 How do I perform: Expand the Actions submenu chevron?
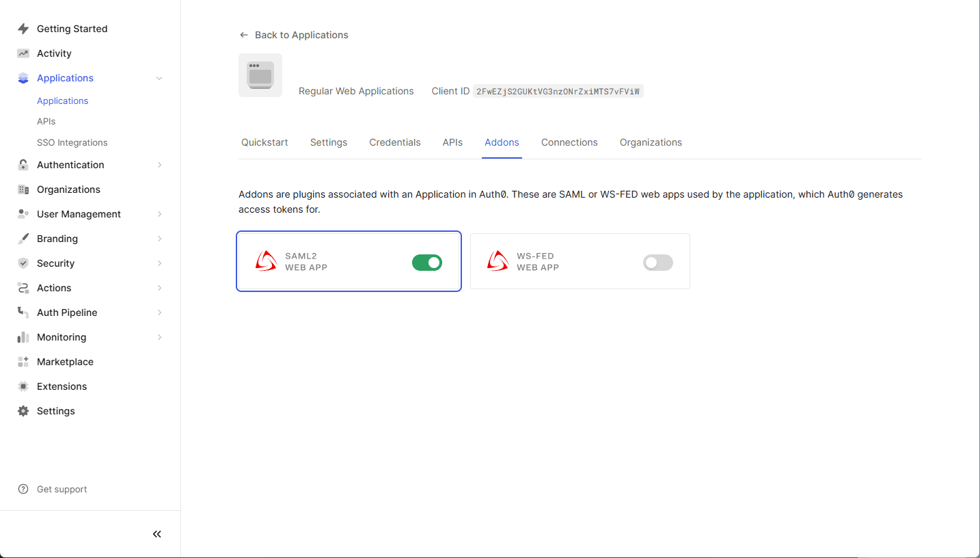(x=159, y=288)
